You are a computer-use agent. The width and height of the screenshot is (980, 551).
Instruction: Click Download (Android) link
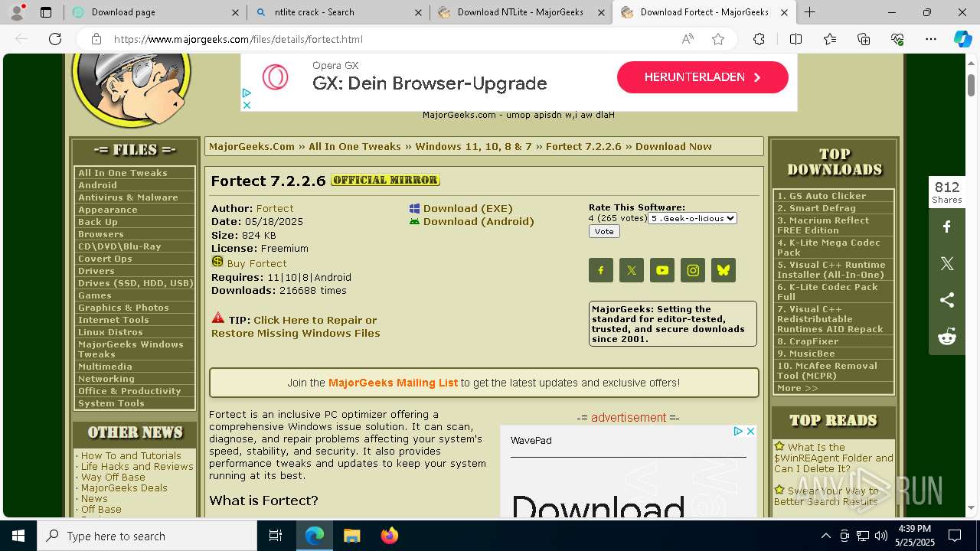point(479,221)
